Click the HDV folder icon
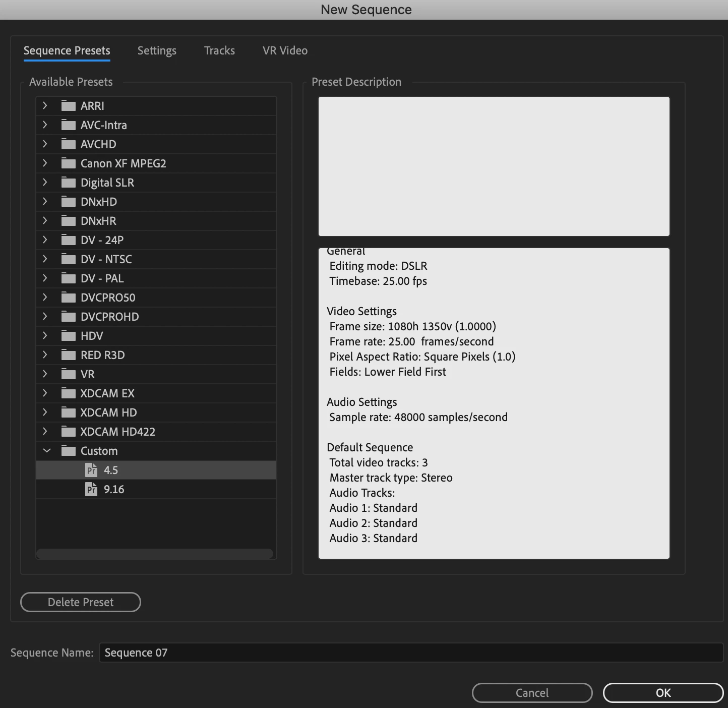 pos(68,336)
